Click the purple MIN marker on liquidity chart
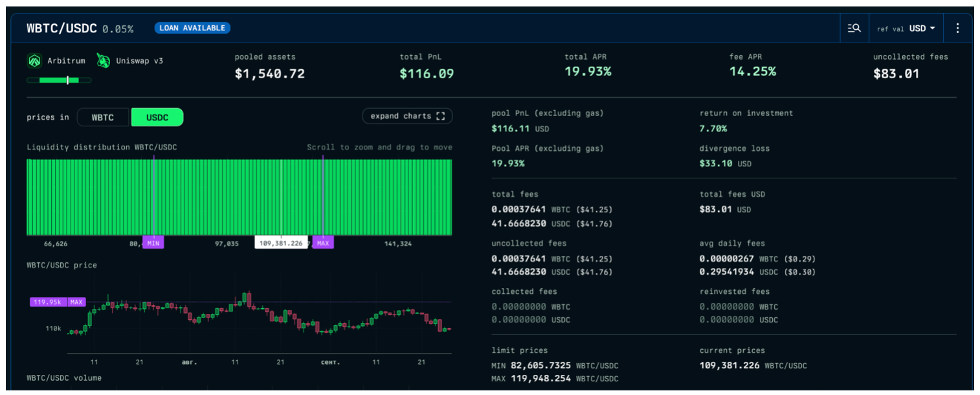This screenshot has height=395, width=980. (x=153, y=243)
